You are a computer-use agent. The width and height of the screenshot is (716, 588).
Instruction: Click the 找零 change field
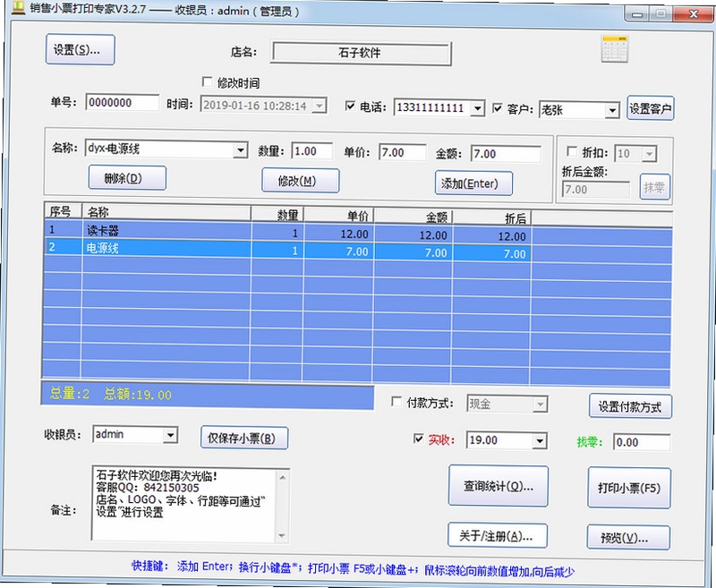point(642,442)
